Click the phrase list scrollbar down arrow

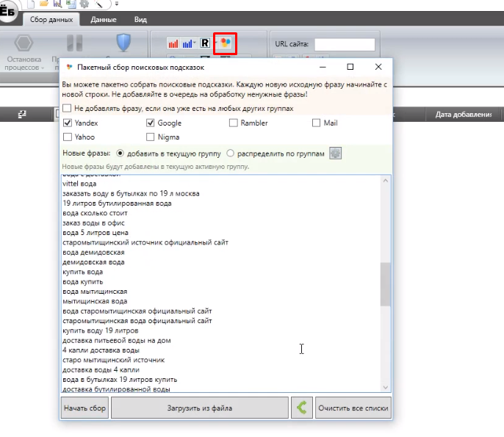386,387
